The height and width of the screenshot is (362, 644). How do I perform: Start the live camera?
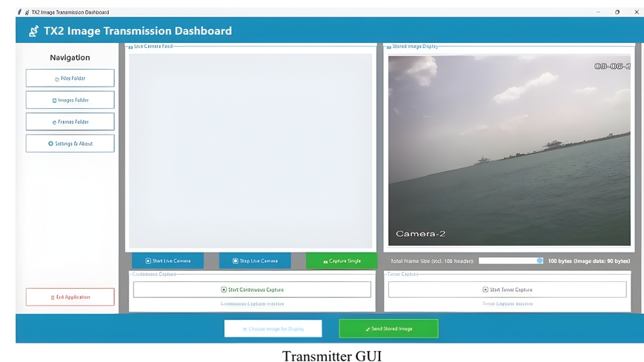pyautogui.click(x=167, y=261)
